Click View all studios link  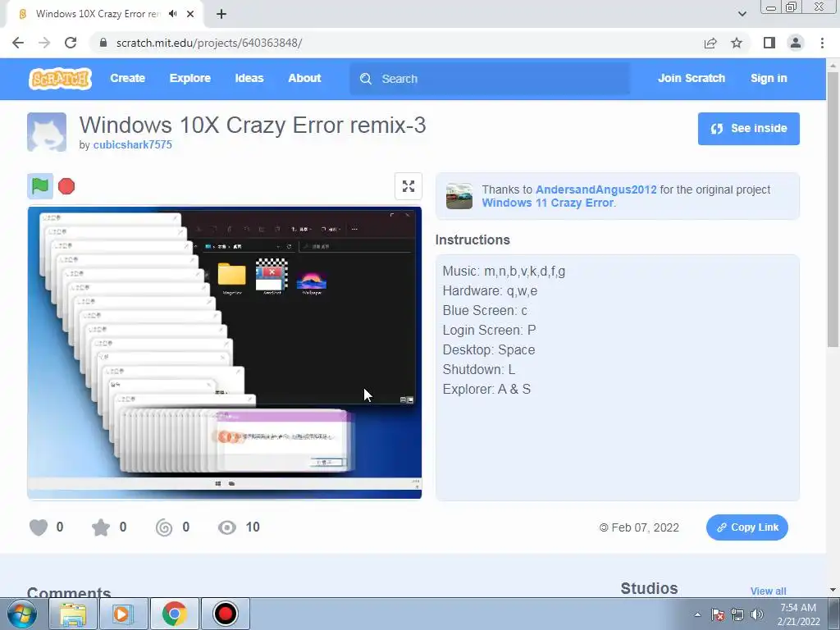tap(768, 591)
